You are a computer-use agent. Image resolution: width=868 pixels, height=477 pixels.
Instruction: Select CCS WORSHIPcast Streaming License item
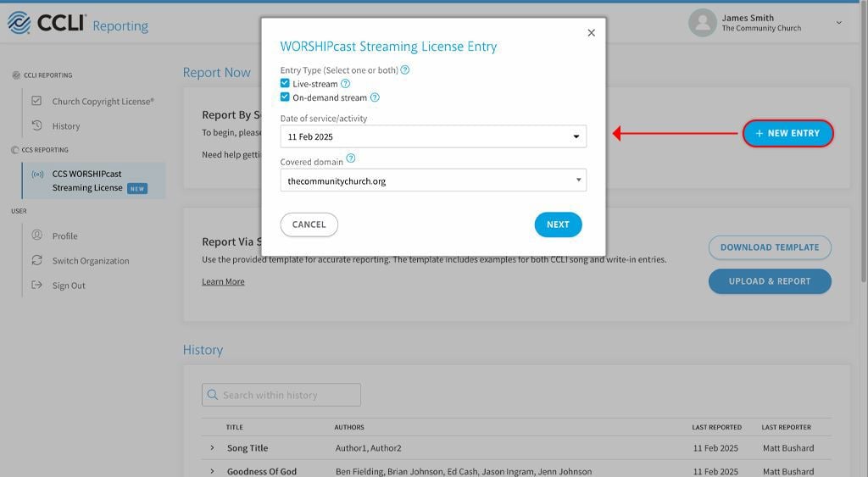[x=93, y=180]
